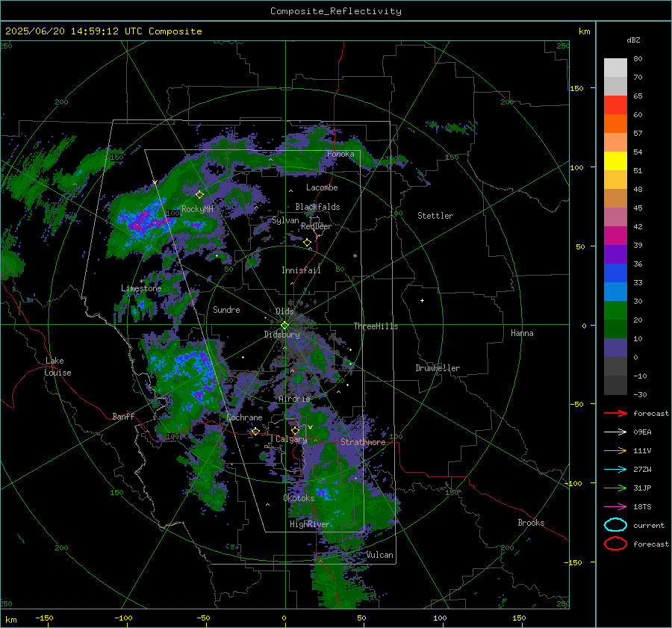Click the yellow radar-site diamond at Olds
The width and height of the screenshot is (672, 628).
(x=284, y=326)
